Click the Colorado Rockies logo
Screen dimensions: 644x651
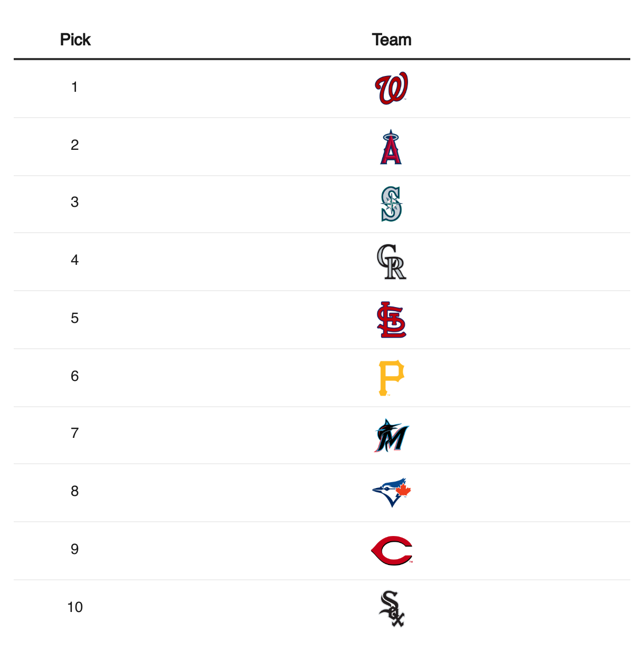click(391, 262)
